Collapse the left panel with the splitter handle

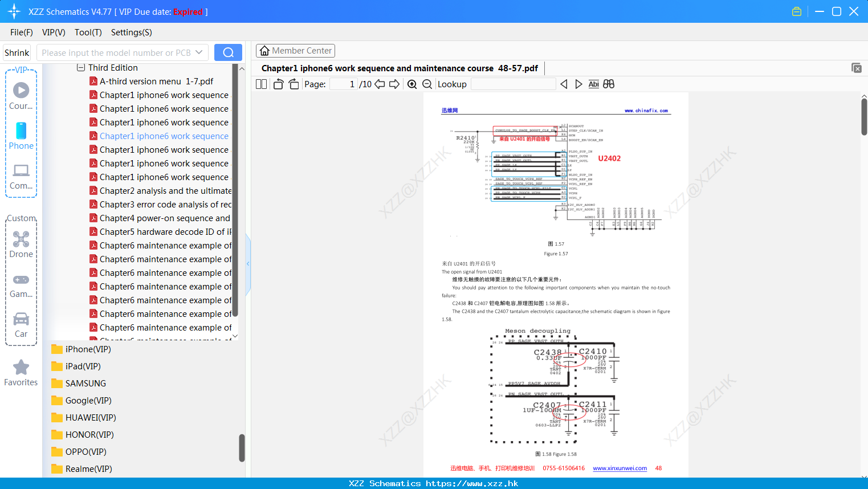click(248, 264)
